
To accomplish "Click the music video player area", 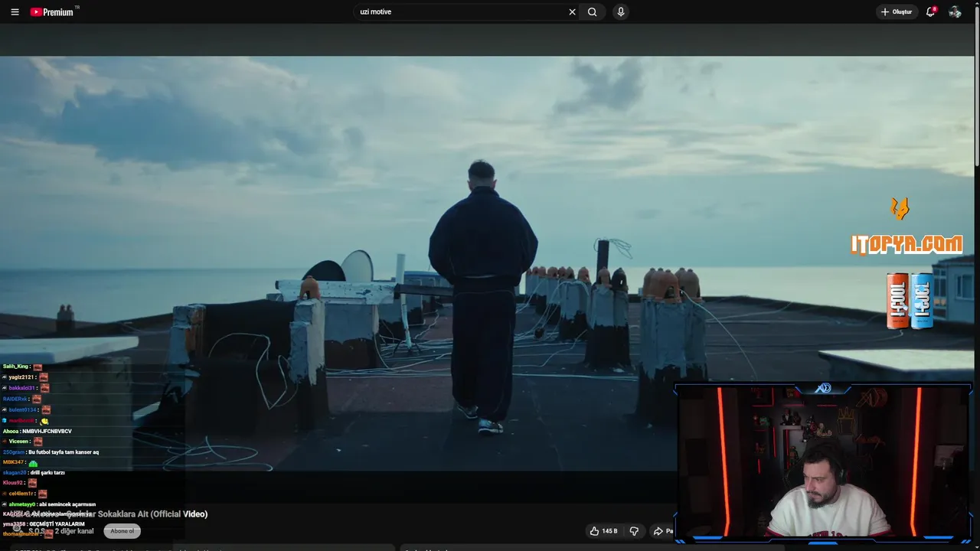I will (487, 262).
